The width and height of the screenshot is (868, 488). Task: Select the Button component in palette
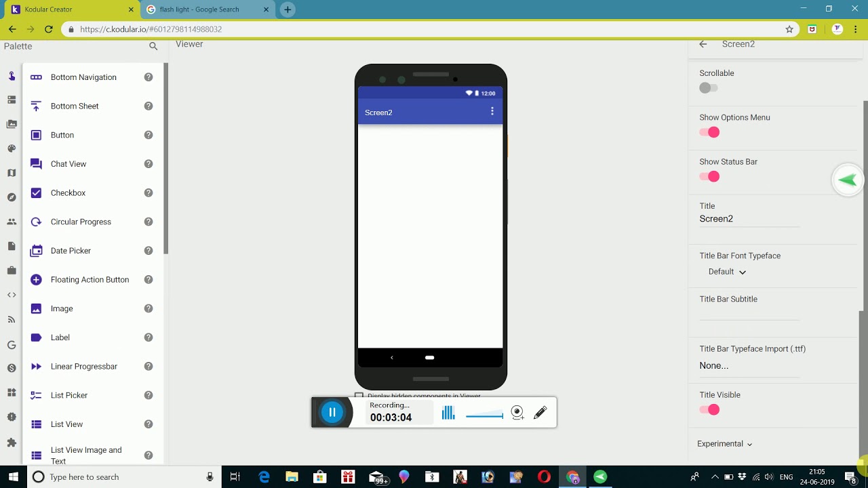tap(94, 135)
